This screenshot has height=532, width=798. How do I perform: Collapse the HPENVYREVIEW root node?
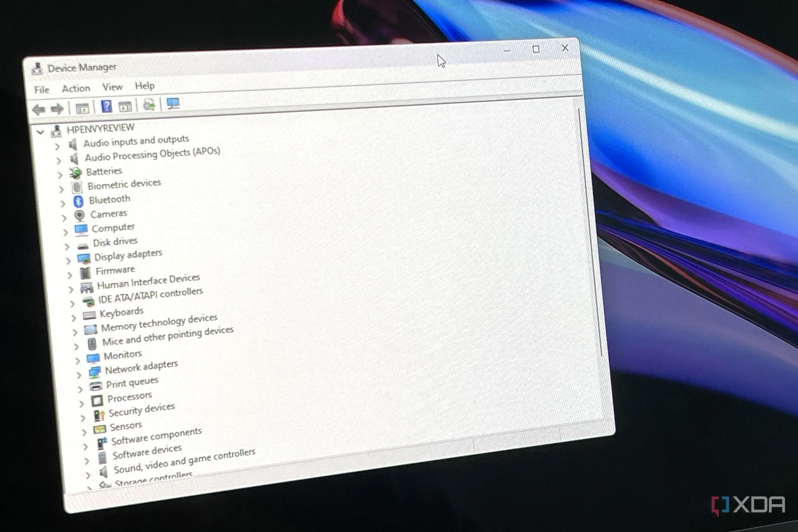(40, 132)
